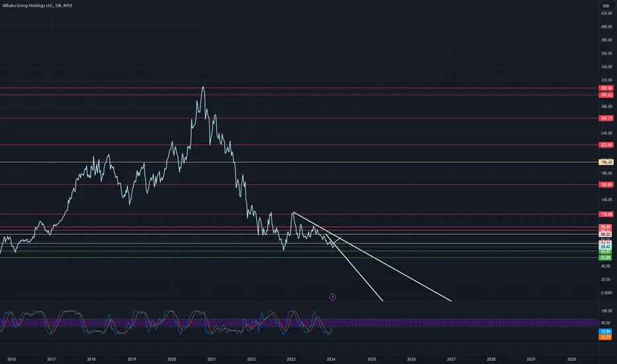
Task: Click the 420.00 price scale label
Action: point(606,13)
